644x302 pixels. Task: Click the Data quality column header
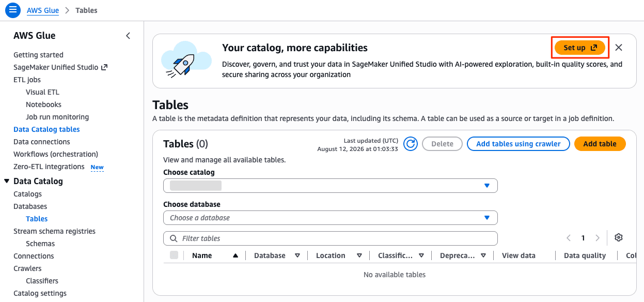click(x=585, y=255)
